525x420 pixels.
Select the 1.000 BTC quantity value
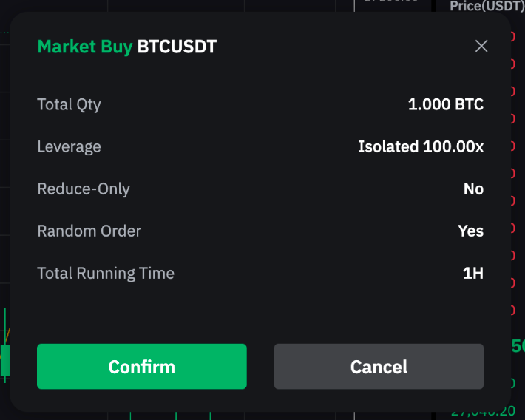445,104
